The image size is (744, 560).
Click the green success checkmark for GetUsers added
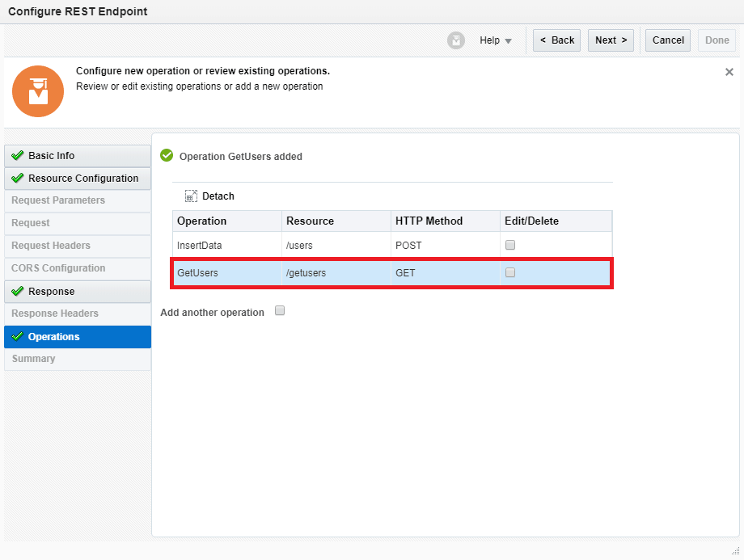tap(167, 156)
